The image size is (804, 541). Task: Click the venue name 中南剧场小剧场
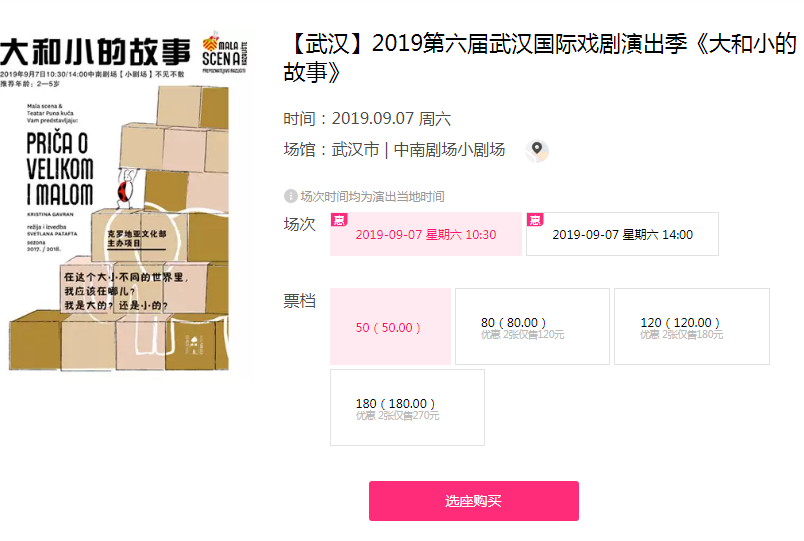point(449,150)
